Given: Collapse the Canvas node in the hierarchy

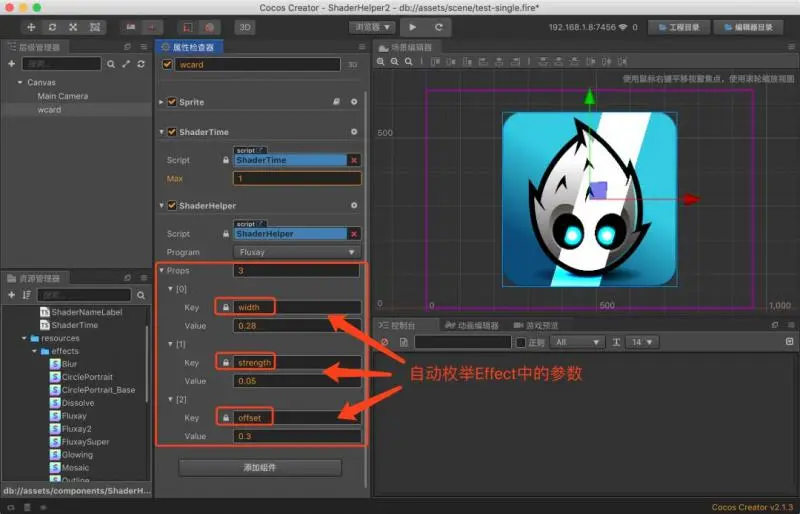Looking at the screenshot, I should point(20,82).
